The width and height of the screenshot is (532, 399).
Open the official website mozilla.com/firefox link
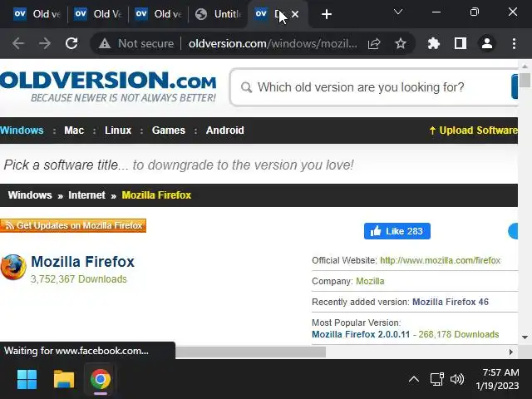point(440,260)
